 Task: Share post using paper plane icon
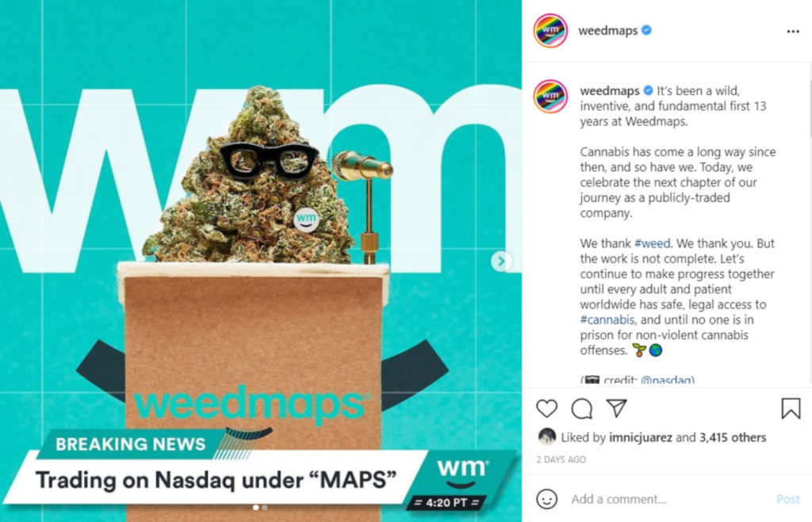coord(616,408)
